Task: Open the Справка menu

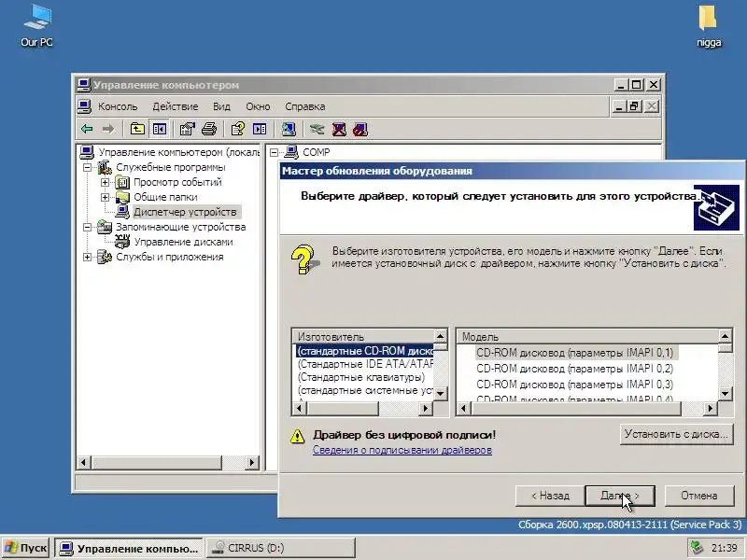Action: point(305,106)
